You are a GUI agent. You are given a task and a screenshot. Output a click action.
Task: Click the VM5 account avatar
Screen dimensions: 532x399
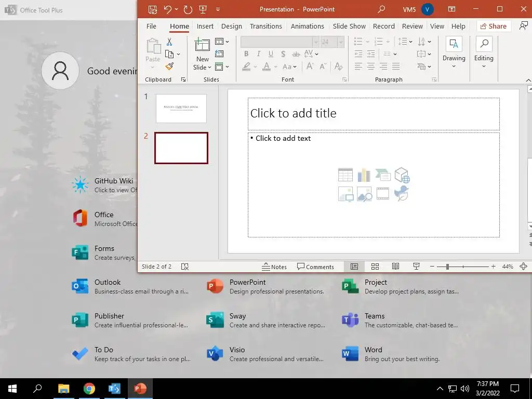point(428,9)
